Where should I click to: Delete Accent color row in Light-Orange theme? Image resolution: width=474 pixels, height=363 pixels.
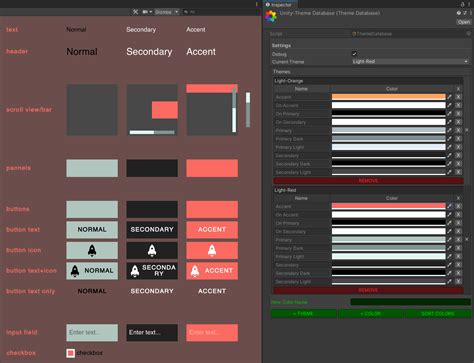(459, 97)
